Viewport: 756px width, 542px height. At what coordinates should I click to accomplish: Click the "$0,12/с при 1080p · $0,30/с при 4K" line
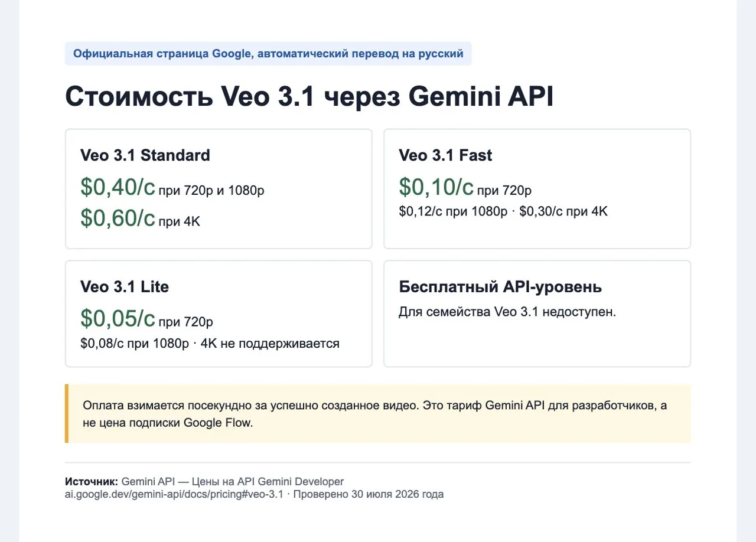click(503, 211)
